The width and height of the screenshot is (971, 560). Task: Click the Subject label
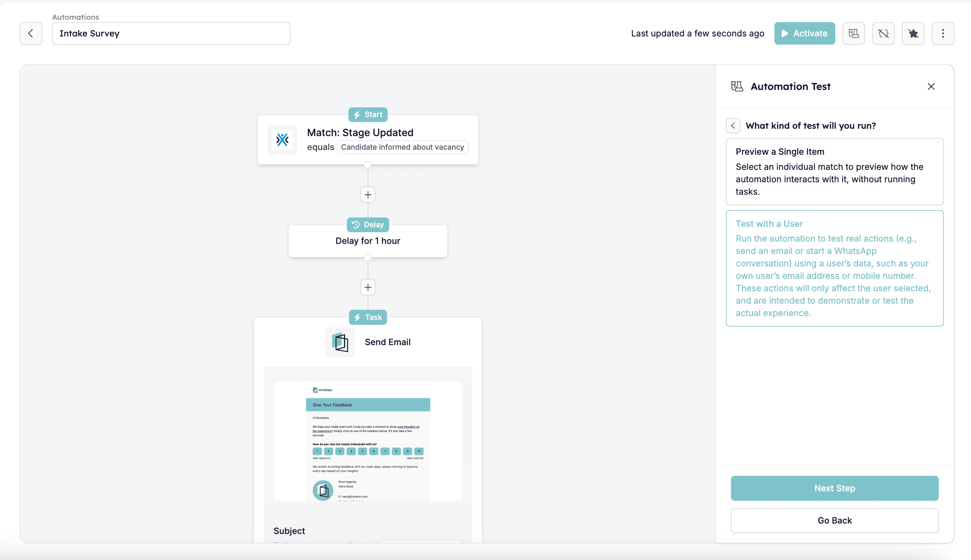click(x=289, y=531)
